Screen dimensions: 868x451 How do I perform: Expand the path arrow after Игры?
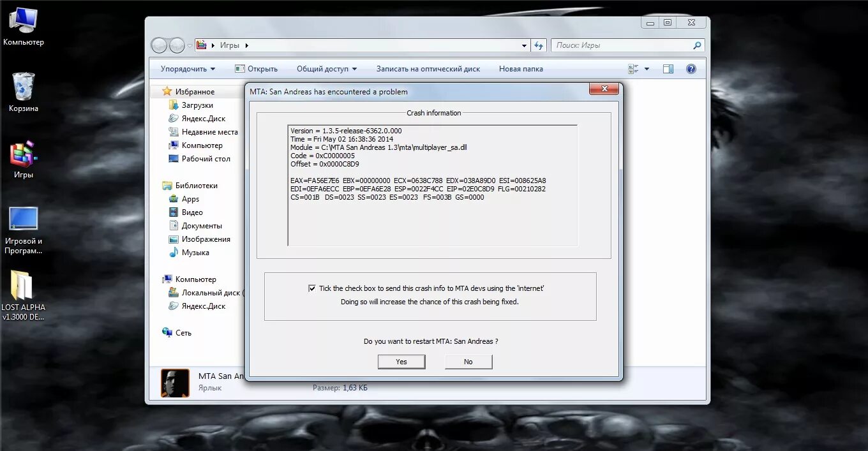coord(246,45)
